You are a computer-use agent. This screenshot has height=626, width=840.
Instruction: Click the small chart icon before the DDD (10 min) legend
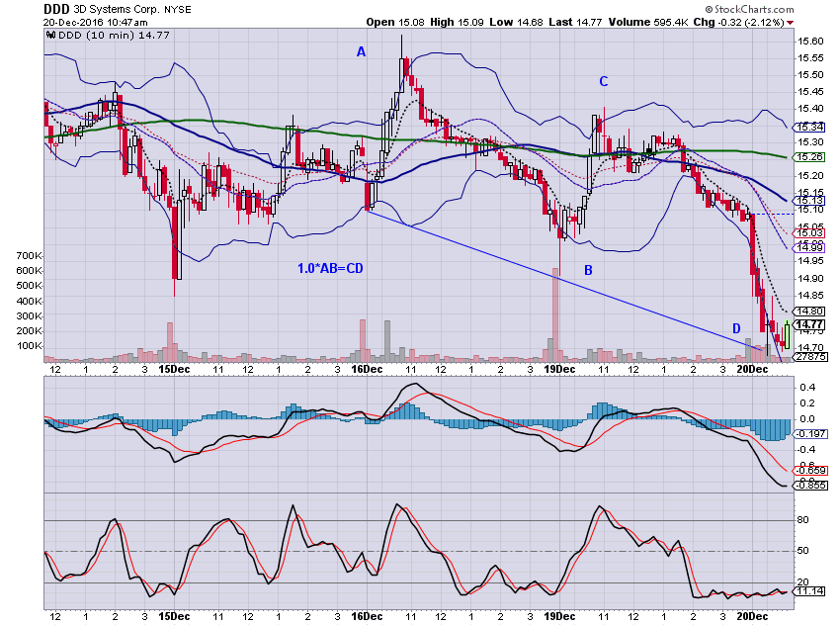[x=50, y=36]
